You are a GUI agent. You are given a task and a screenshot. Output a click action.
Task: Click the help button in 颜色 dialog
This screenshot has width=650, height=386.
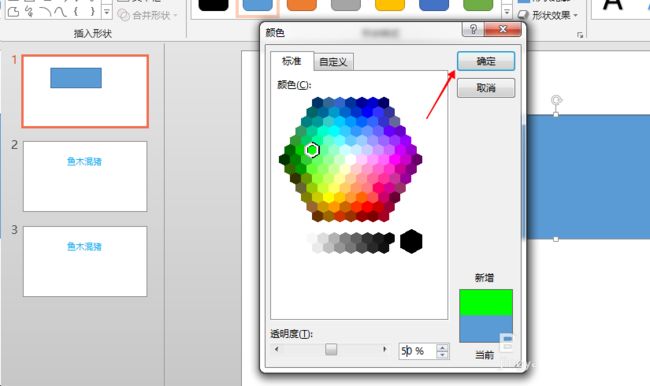click(x=473, y=29)
